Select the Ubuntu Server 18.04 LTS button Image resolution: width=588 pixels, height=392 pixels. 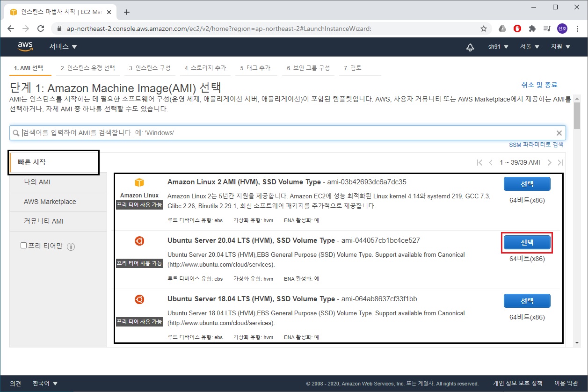coord(527,300)
